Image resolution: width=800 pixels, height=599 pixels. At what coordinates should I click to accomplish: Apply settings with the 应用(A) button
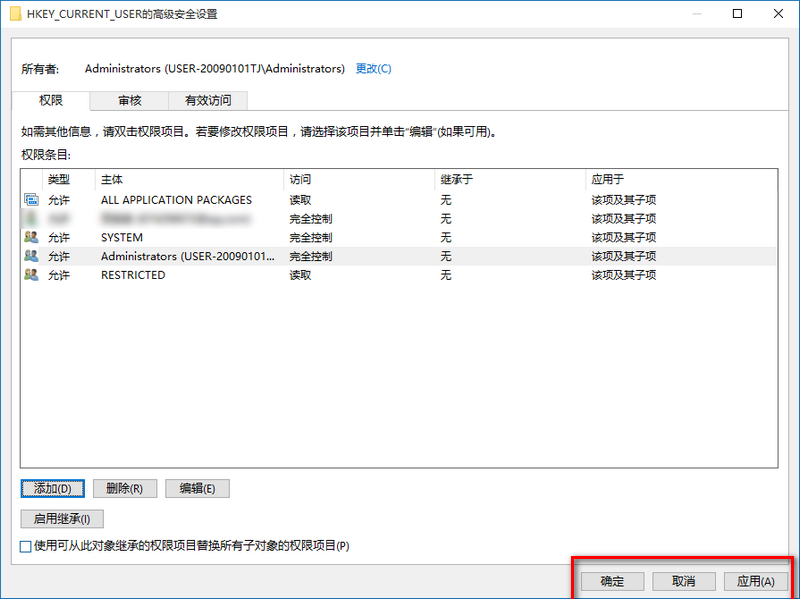point(755,581)
